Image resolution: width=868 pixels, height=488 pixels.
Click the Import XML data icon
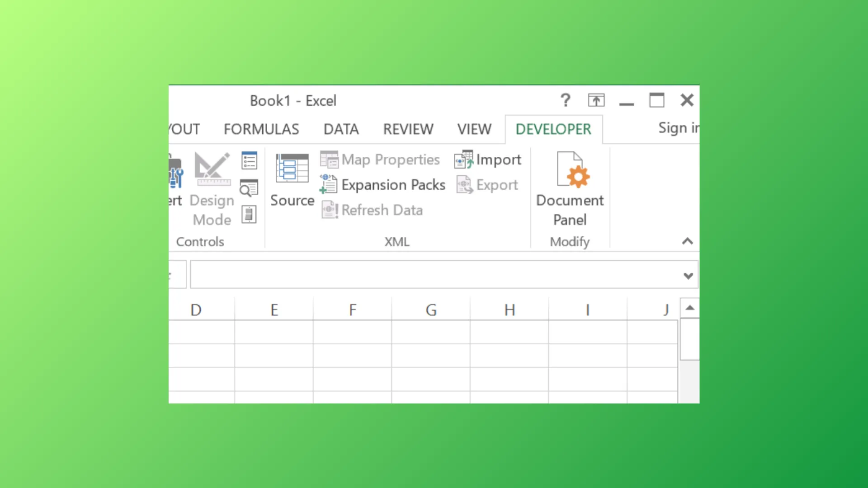(487, 160)
